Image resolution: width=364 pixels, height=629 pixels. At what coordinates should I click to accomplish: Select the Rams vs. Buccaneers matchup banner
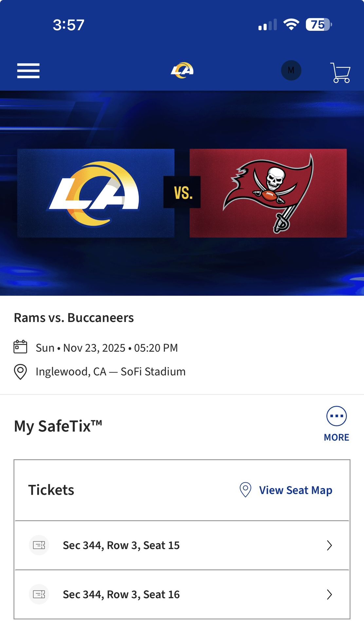click(x=182, y=193)
